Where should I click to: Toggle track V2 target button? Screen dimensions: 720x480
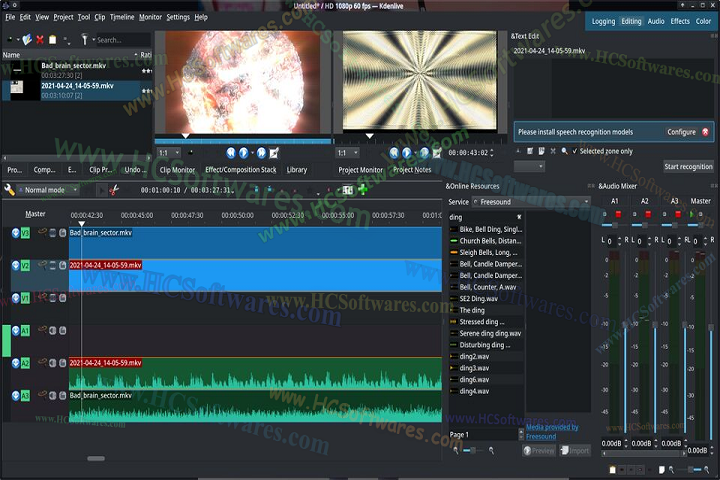[25, 265]
